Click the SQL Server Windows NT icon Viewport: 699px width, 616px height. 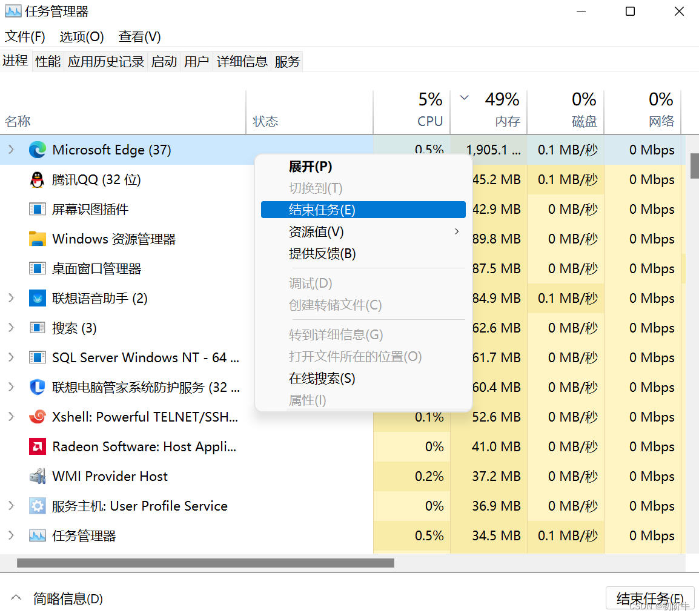coord(38,357)
